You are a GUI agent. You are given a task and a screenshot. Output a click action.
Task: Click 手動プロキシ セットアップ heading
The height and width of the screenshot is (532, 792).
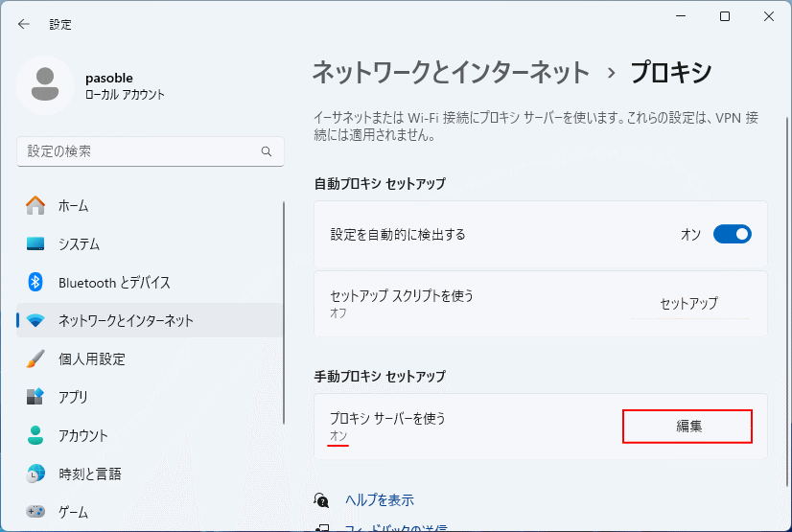380,376
